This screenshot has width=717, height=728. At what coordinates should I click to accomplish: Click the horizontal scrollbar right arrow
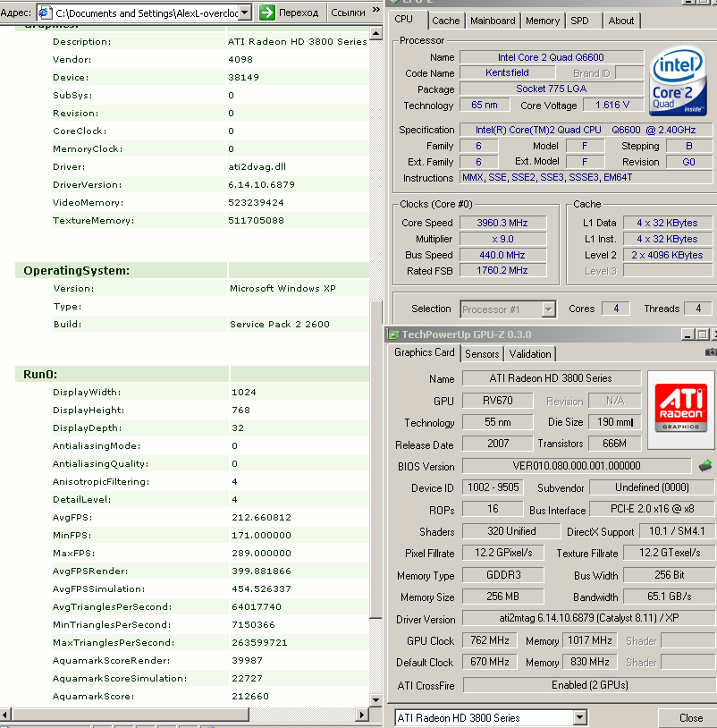(x=363, y=715)
